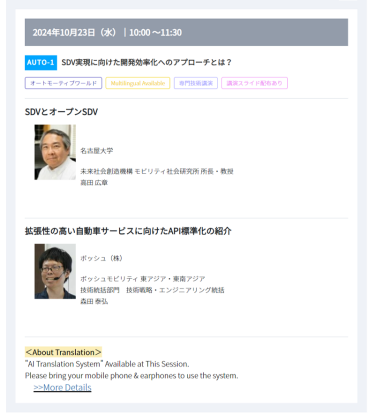This screenshot has height=414, width=375.
Task: Click the session title SDV実現に向けた開発効率化へのアプローチとは？
Action: click(146, 62)
